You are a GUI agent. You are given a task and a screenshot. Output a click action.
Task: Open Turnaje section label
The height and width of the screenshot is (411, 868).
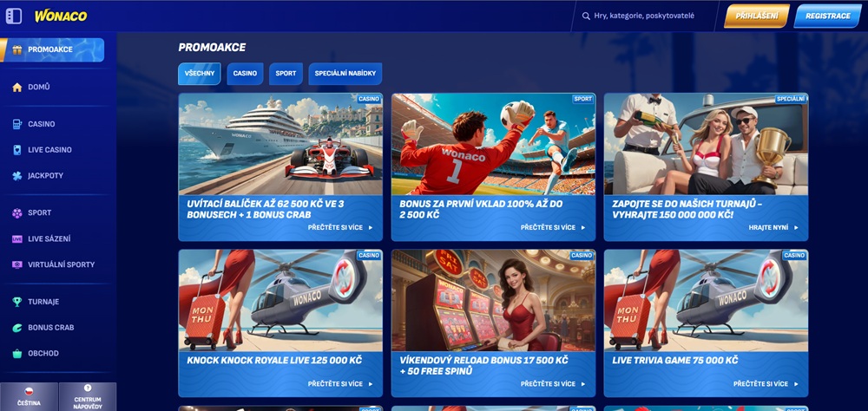[43, 302]
